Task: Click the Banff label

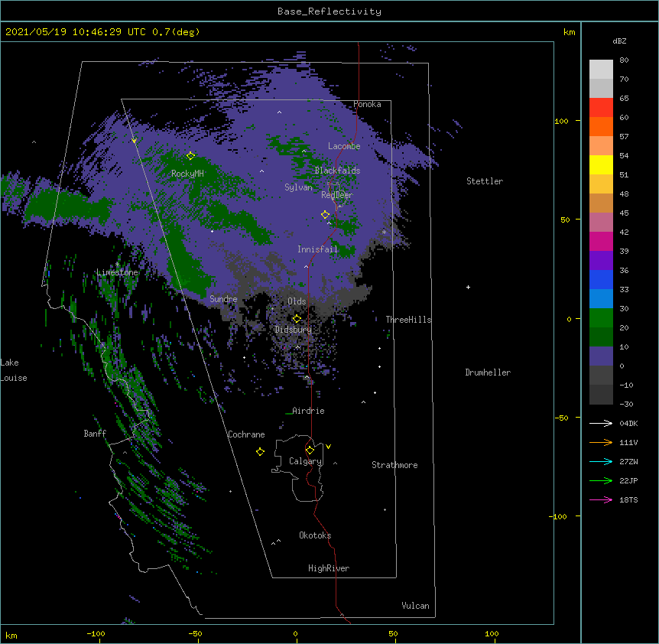Action: point(95,434)
